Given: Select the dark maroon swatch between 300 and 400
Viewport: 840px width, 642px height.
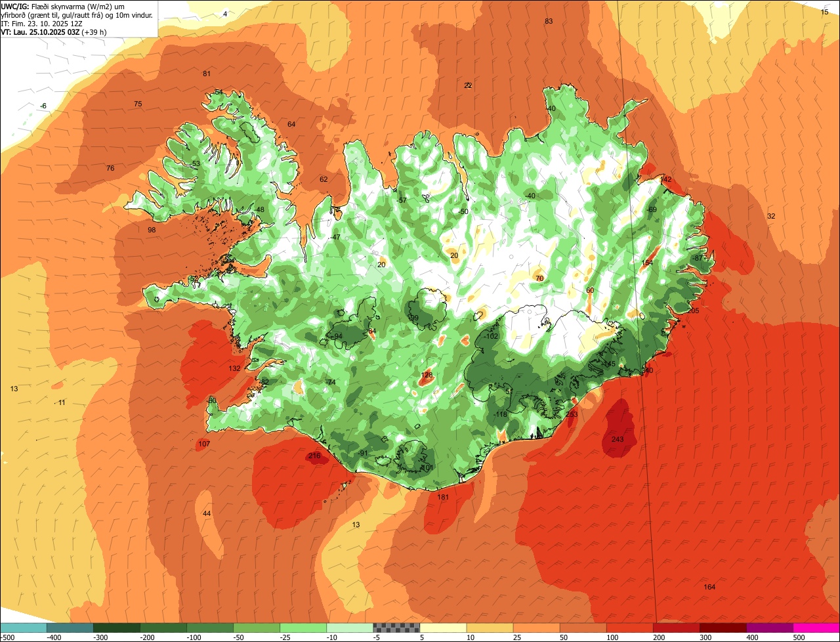Looking at the screenshot, I should click(723, 628).
